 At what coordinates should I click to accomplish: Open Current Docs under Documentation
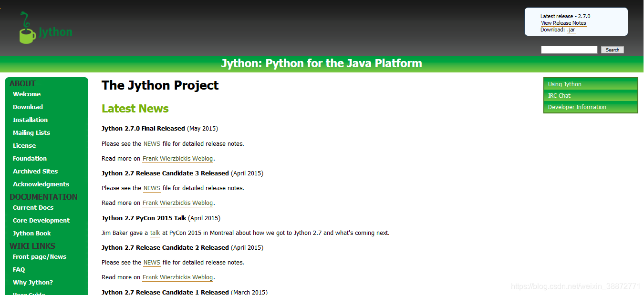[33, 208]
